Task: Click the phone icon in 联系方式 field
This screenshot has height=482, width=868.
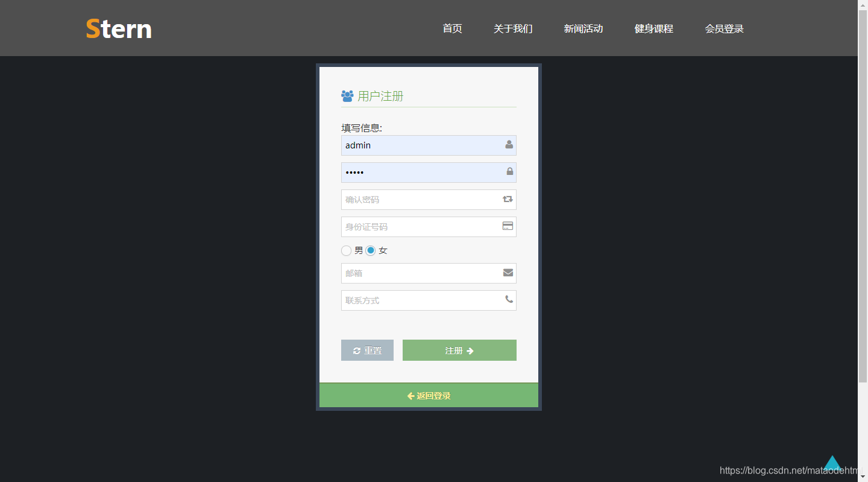Action: (x=508, y=300)
